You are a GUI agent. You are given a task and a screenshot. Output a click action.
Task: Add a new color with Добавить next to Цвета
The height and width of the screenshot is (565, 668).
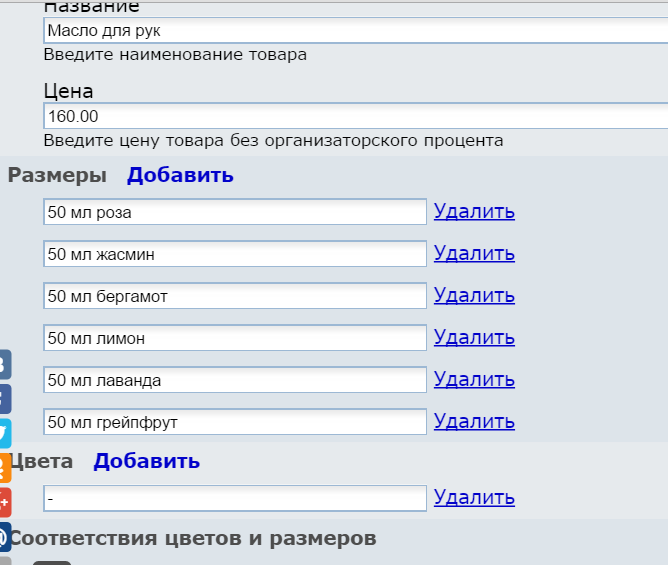[x=147, y=461]
